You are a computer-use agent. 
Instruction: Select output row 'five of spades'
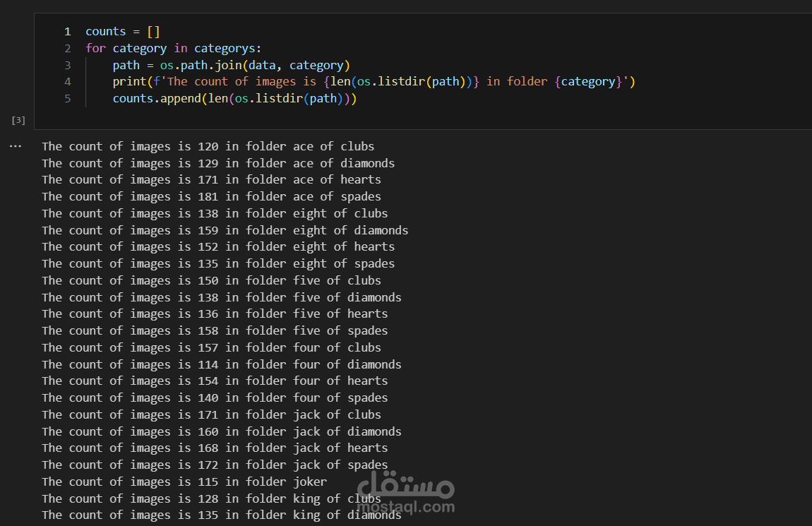215,331
